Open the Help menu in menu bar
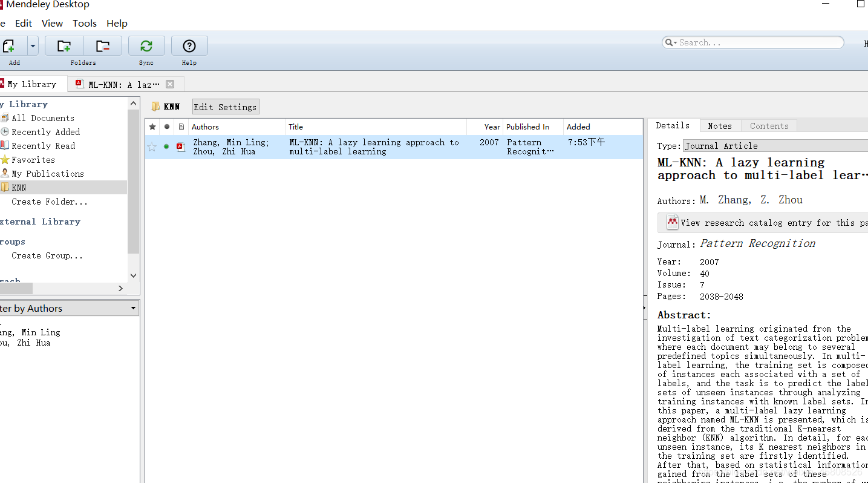Viewport: 868px width, 483px height. point(117,23)
